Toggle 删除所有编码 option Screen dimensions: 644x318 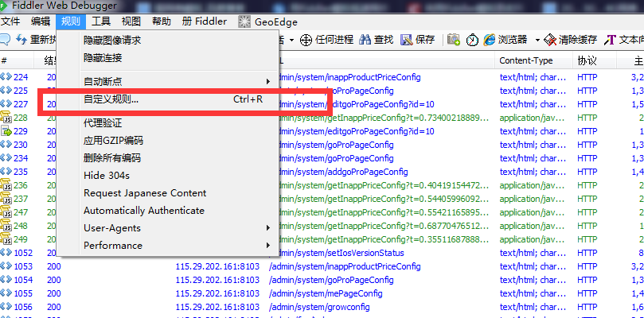pyautogui.click(x=168, y=158)
